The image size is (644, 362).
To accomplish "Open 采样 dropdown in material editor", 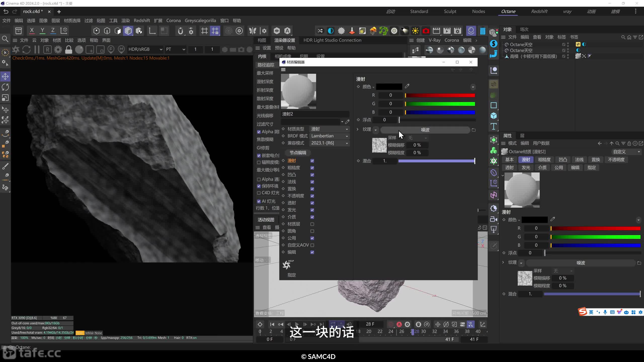I will tap(417, 138).
